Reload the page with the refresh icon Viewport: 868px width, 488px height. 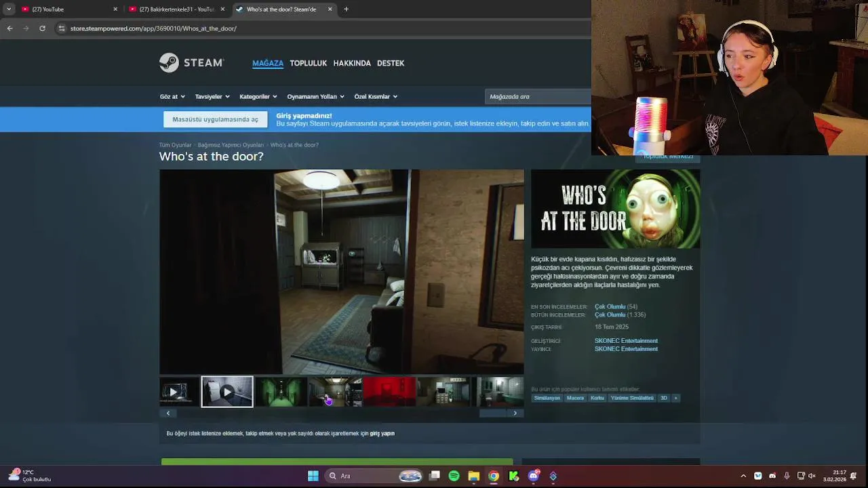click(42, 28)
